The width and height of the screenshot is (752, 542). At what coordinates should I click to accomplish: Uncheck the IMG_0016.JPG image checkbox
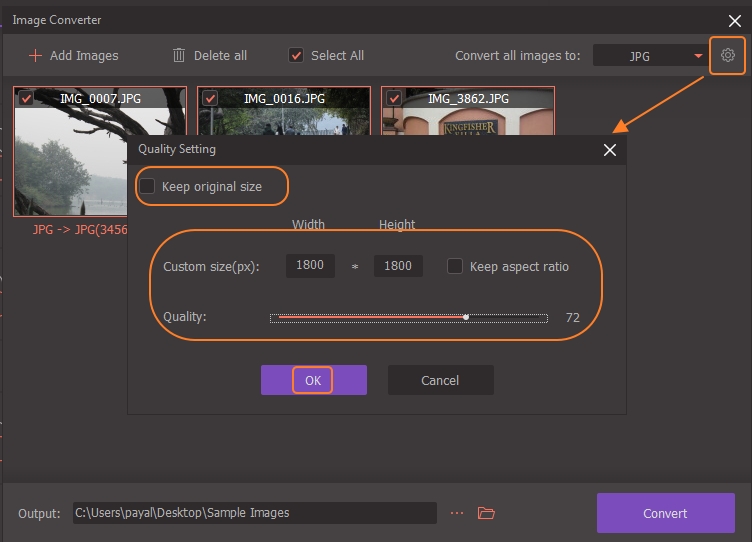point(210,98)
